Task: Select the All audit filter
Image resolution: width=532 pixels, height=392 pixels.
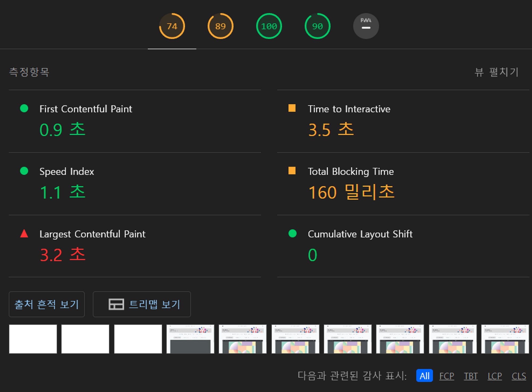Action: [424, 376]
